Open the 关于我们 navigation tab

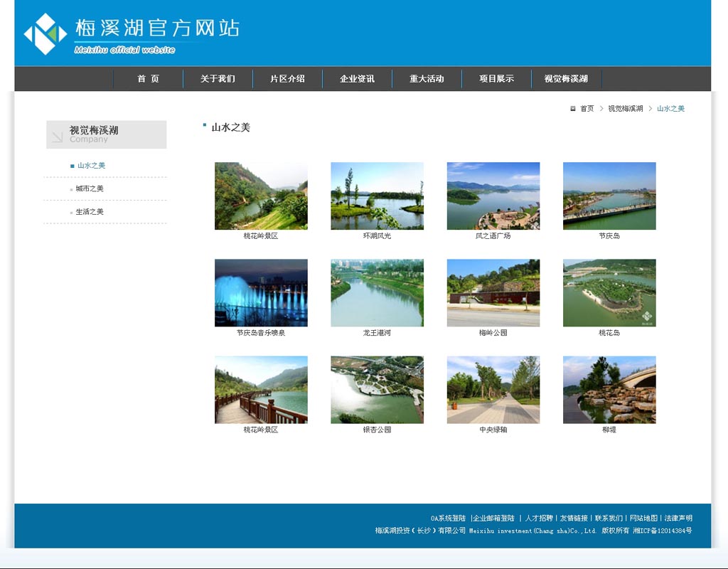click(218, 78)
